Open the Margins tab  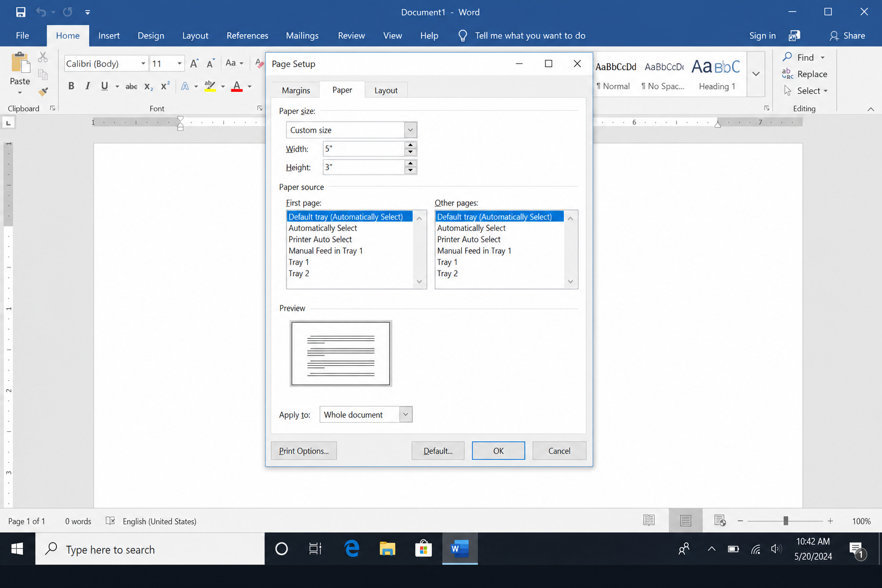tap(296, 90)
